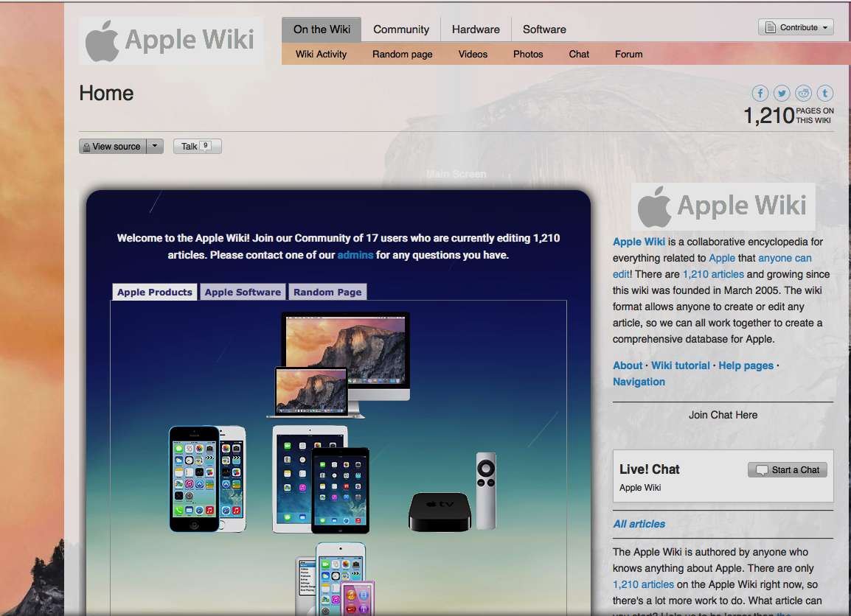Viewport: 851px width, 616px height.
Task: Open the Software nav menu
Action: pyautogui.click(x=544, y=29)
